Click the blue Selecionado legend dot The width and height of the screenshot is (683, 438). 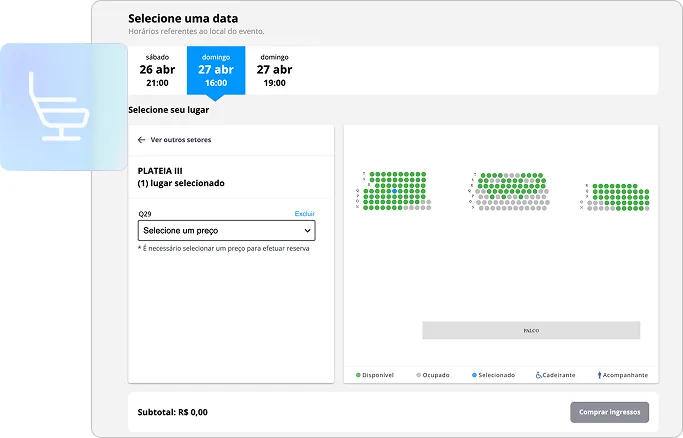coord(474,375)
